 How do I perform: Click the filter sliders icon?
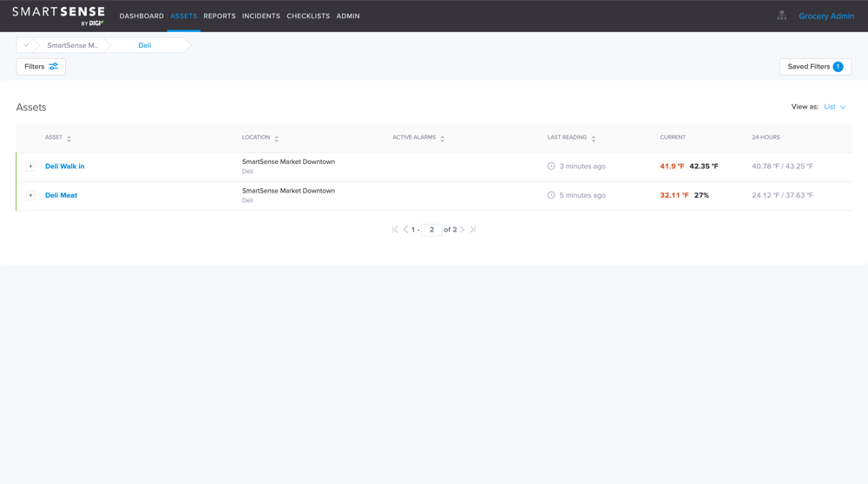(x=54, y=67)
